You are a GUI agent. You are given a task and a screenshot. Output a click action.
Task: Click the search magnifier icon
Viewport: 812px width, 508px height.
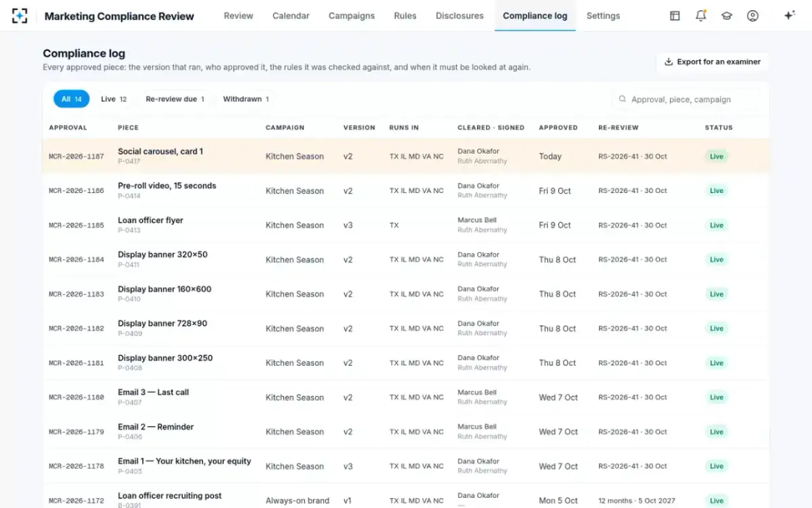(623, 99)
